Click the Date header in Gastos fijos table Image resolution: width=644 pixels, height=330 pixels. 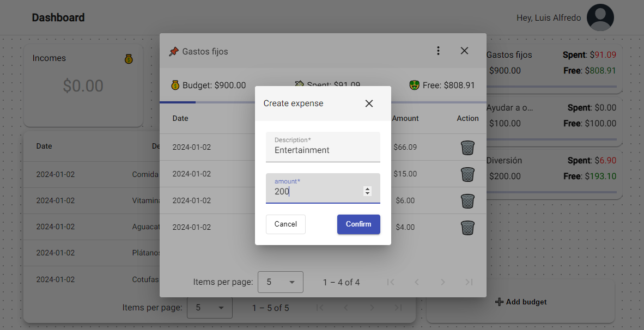click(x=180, y=118)
